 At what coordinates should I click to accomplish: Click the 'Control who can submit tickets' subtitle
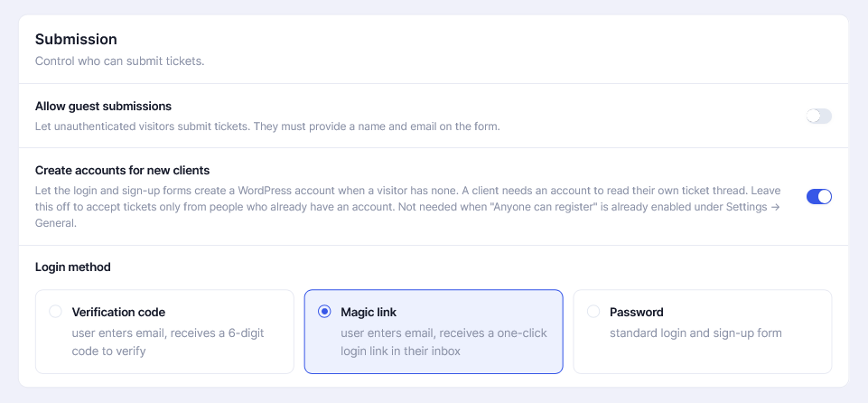119,61
